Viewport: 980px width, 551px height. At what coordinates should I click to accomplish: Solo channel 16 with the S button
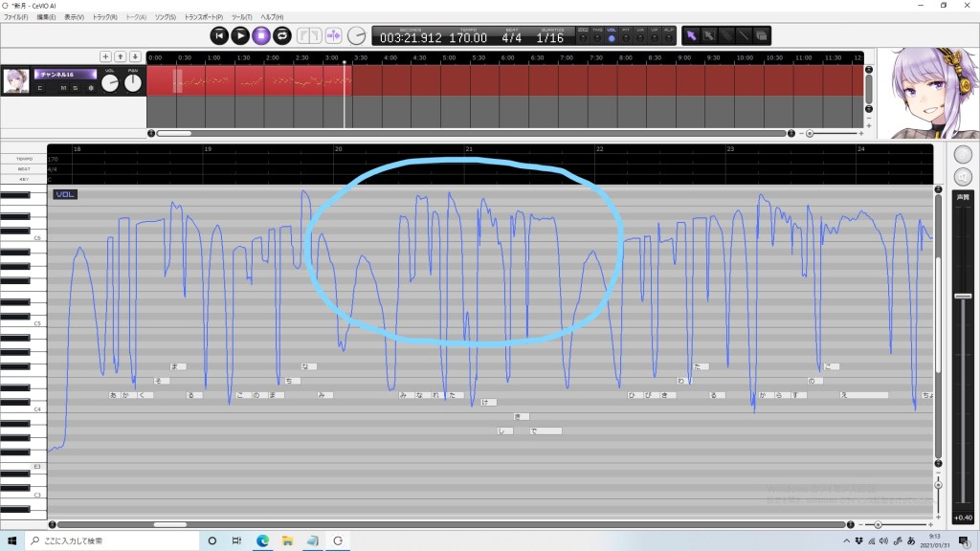click(76, 88)
